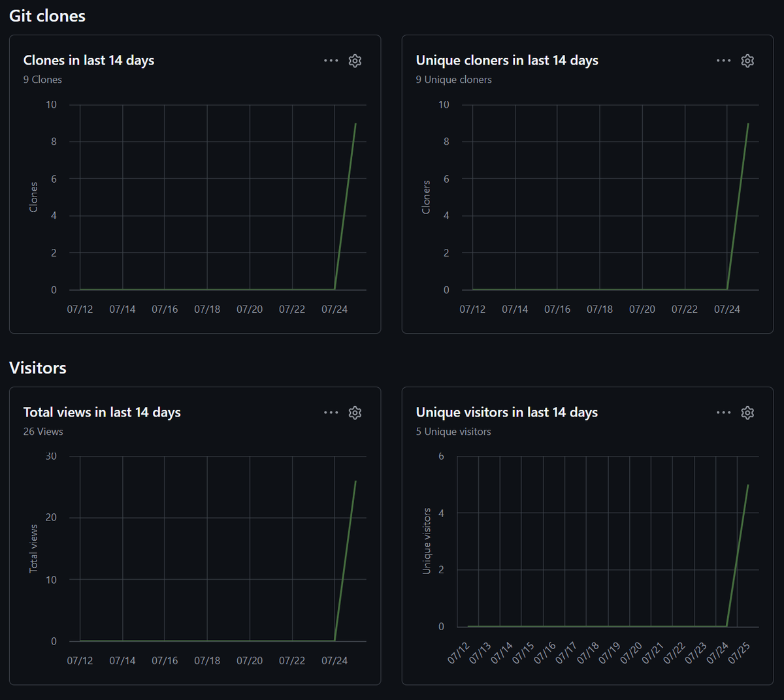
Task: Click the 'Git clones' section heading
Action: (x=47, y=16)
